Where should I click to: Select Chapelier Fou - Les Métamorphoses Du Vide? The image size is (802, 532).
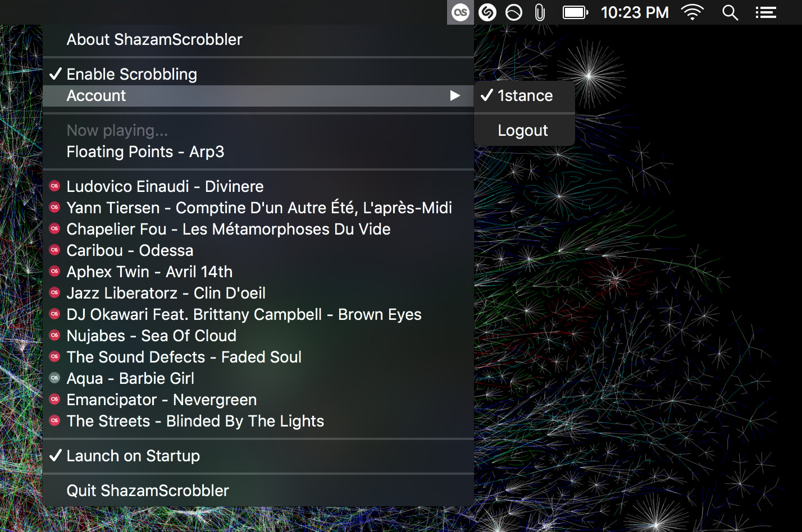point(258,229)
